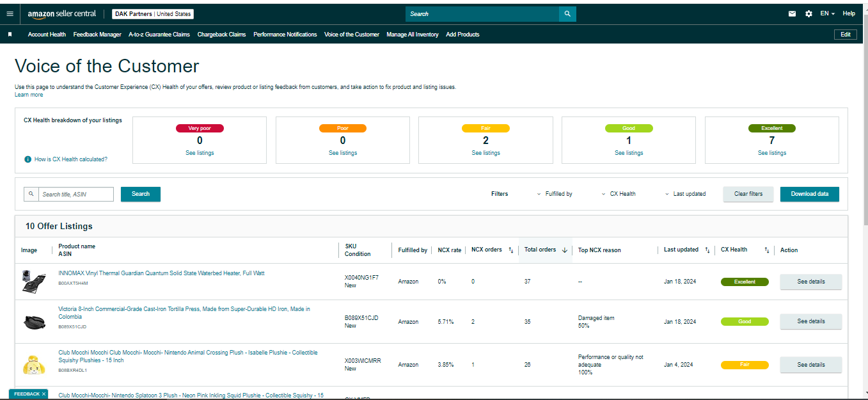Image resolution: width=868 pixels, height=400 pixels.
Task: Click the Excellent badge in INNOMAX row
Action: coord(745,282)
